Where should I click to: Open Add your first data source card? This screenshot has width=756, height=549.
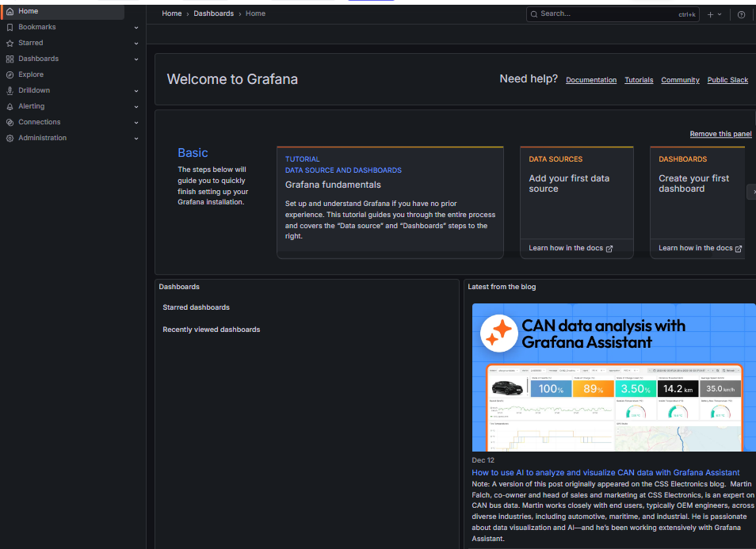[x=577, y=203]
